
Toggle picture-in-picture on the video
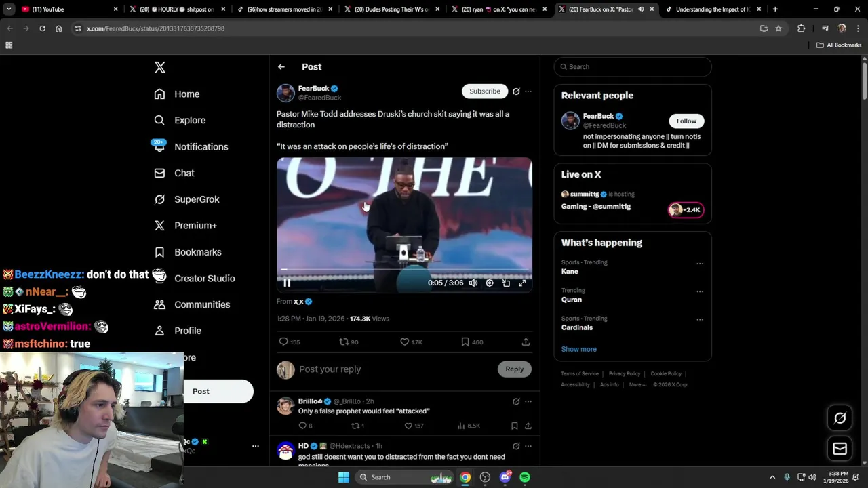point(506,283)
